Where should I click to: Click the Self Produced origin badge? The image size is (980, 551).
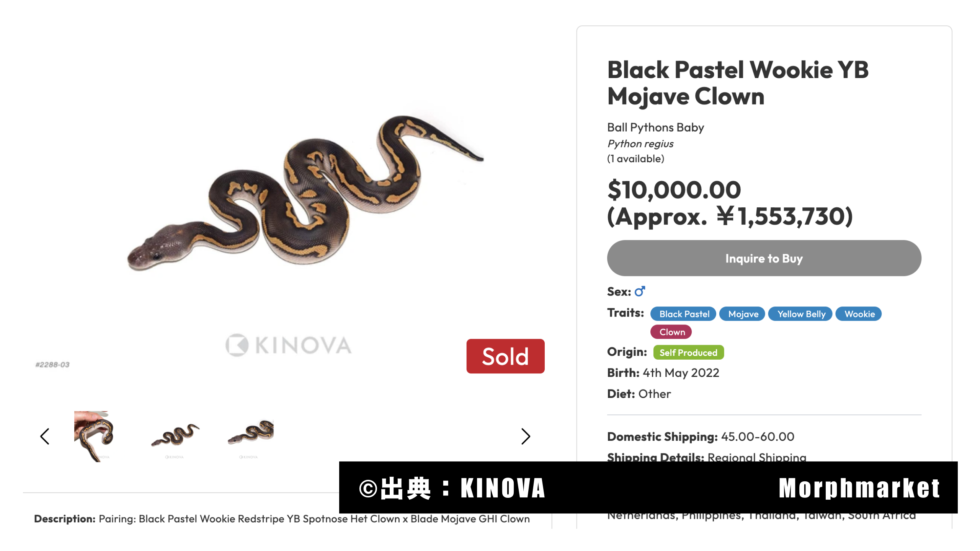pos(688,352)
